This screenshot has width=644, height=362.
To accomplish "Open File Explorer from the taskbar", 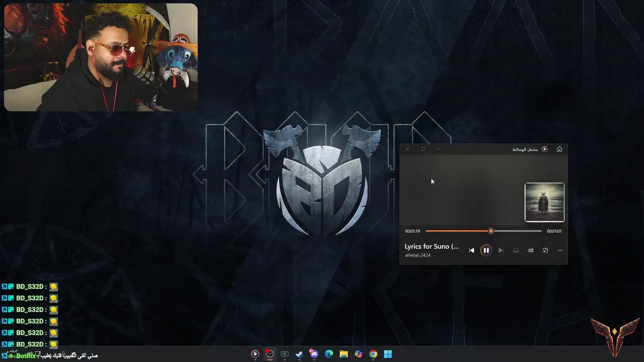I will point(344,354).
